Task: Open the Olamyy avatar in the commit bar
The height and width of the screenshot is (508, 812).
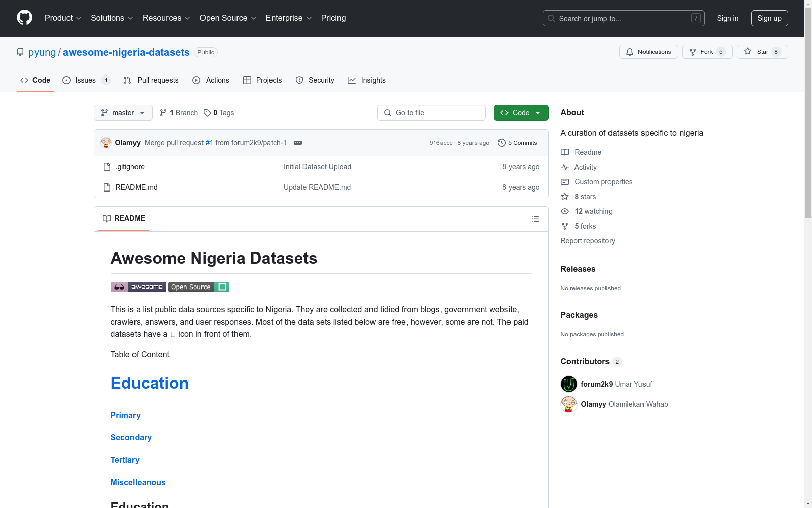Action: click(106, 143)
